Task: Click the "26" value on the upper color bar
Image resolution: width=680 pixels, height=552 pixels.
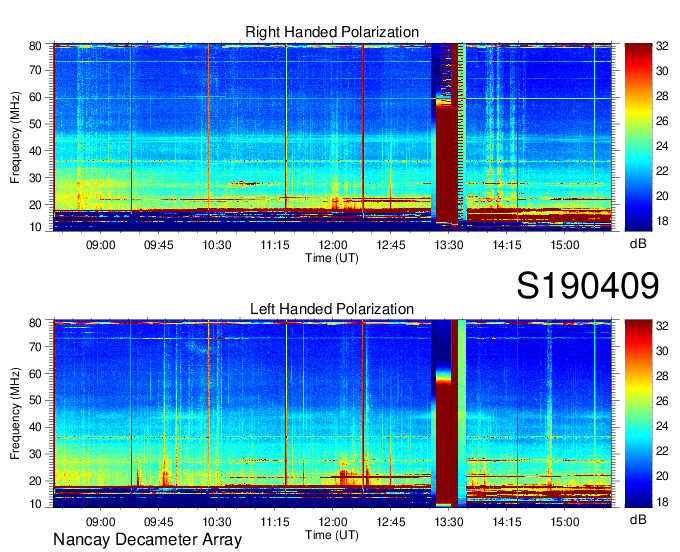Action: [662, 121]
